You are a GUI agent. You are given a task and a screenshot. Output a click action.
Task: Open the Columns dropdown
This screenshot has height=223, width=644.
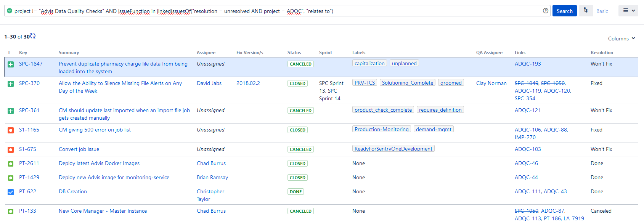[622, 39]
